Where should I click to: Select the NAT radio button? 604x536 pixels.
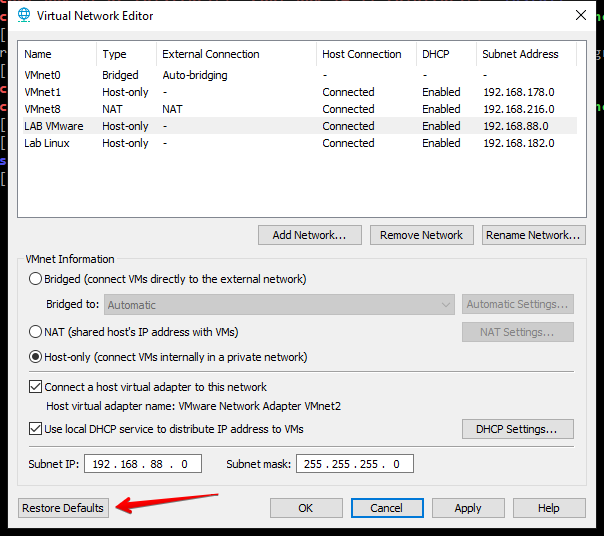(36, 332)
